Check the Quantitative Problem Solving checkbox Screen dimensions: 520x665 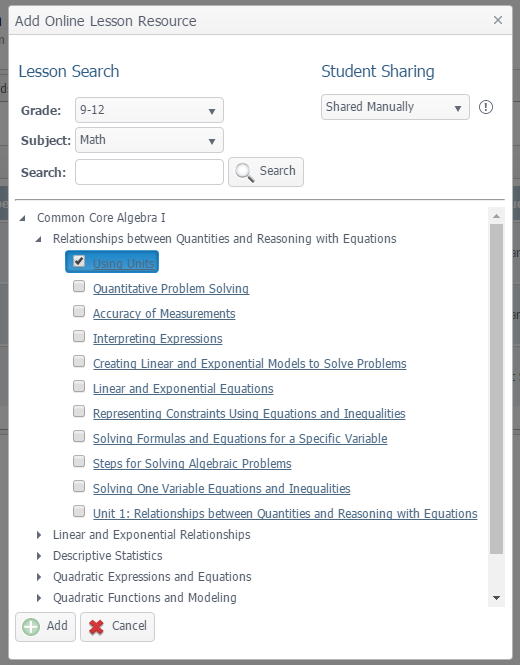tap(79, 286)
